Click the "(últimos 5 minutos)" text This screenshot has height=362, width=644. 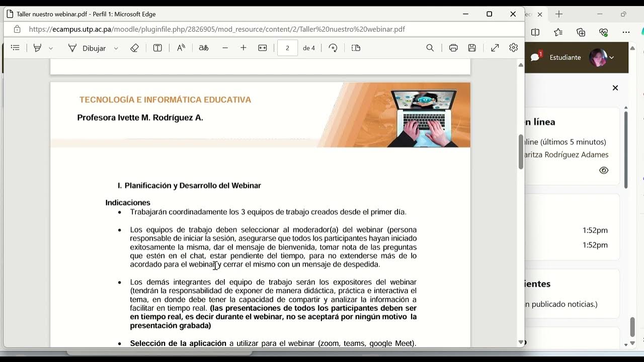coord(574,142)
